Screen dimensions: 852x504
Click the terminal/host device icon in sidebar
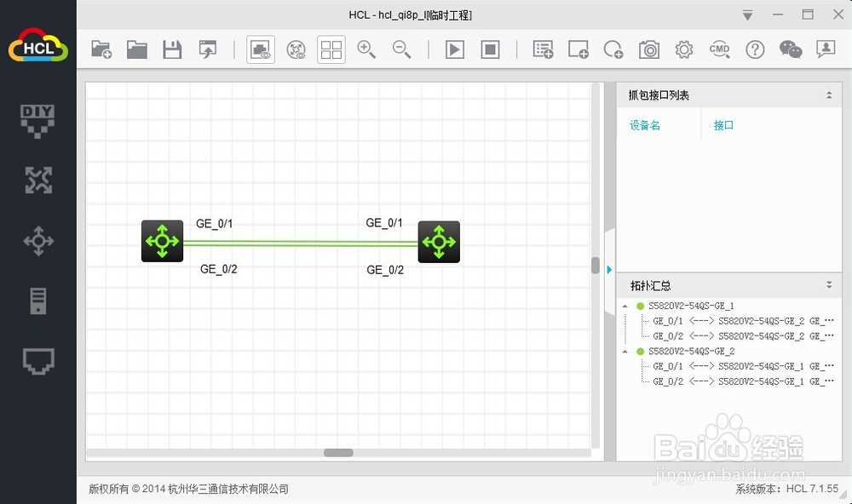tap(38, 362)
